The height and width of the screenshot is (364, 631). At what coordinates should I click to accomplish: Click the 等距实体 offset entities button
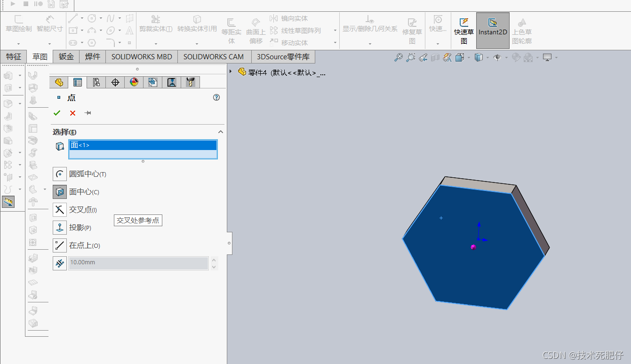click(231, 31)
